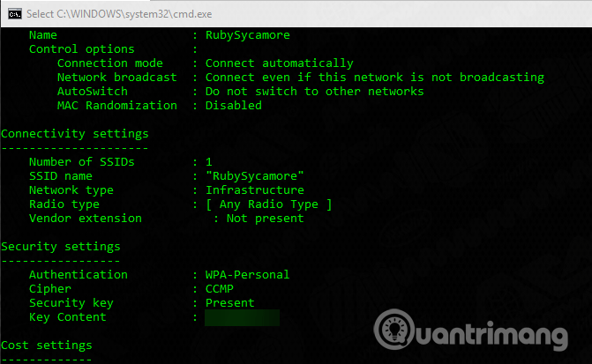Screen dimensions: 592x364
Task: Click the RubySycamore profile name value
Action: [x=247, y=35]
